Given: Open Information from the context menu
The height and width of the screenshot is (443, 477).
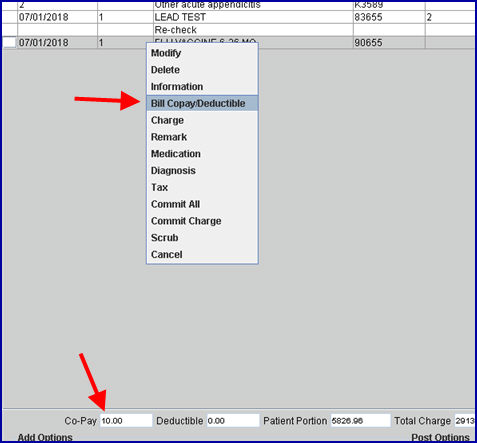Looking at the screenshot, I should [x=202, y=87].
